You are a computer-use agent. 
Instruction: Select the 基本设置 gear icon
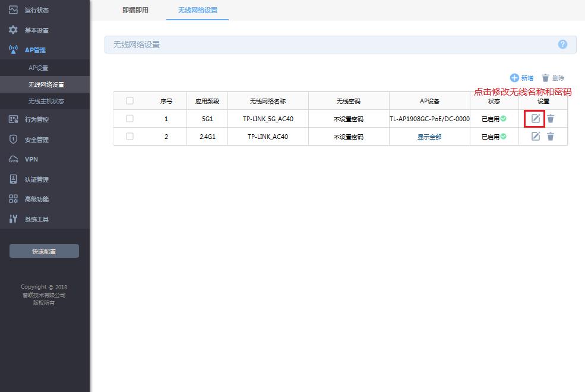12,30
